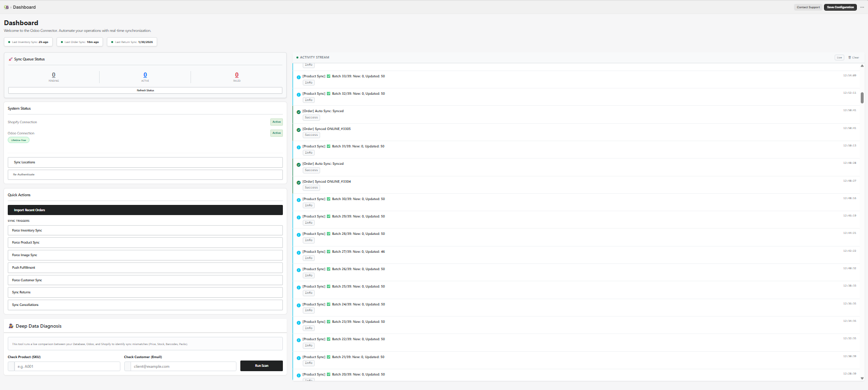Click the success checkmark icon for ONLINE_#3305
Screen dimensions: 868x390
pos(298,130)
